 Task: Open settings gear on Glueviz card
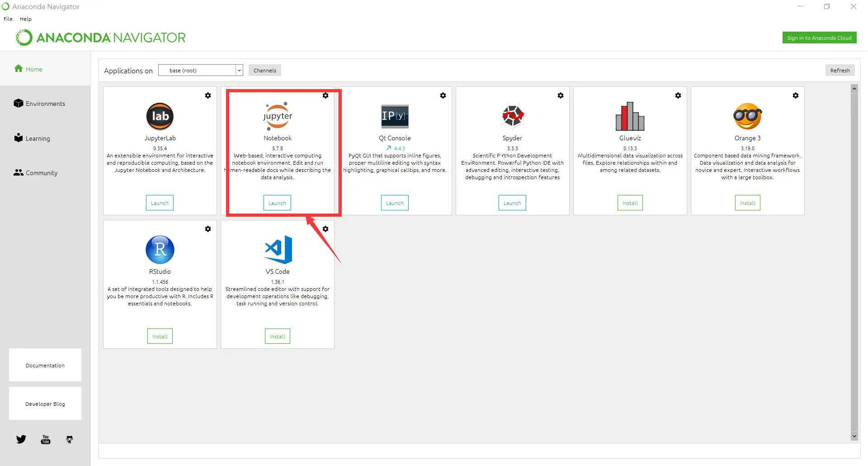[678, 95]
